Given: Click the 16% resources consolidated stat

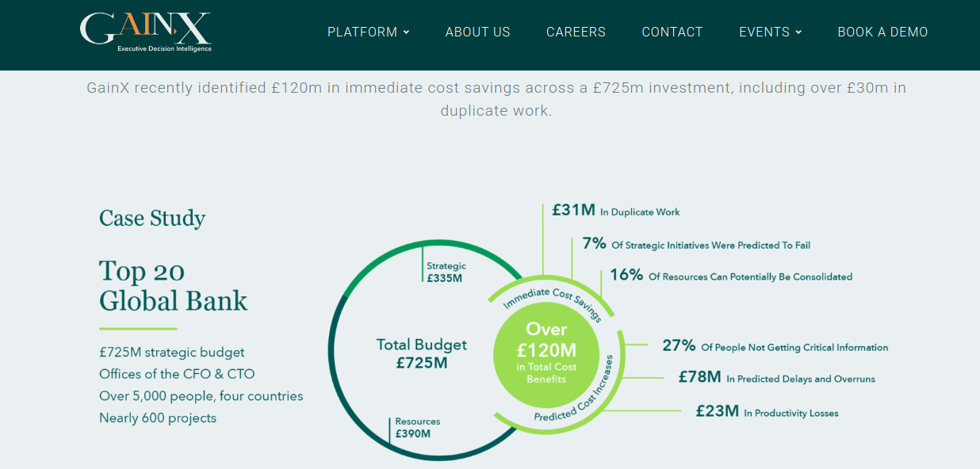Looking at the screenshot, I should coord(731,276).
